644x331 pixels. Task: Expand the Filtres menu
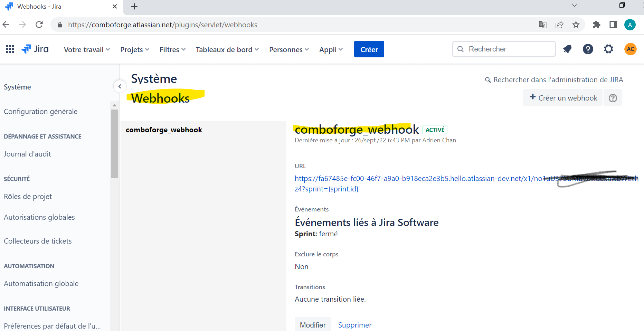tap(173, 49)
